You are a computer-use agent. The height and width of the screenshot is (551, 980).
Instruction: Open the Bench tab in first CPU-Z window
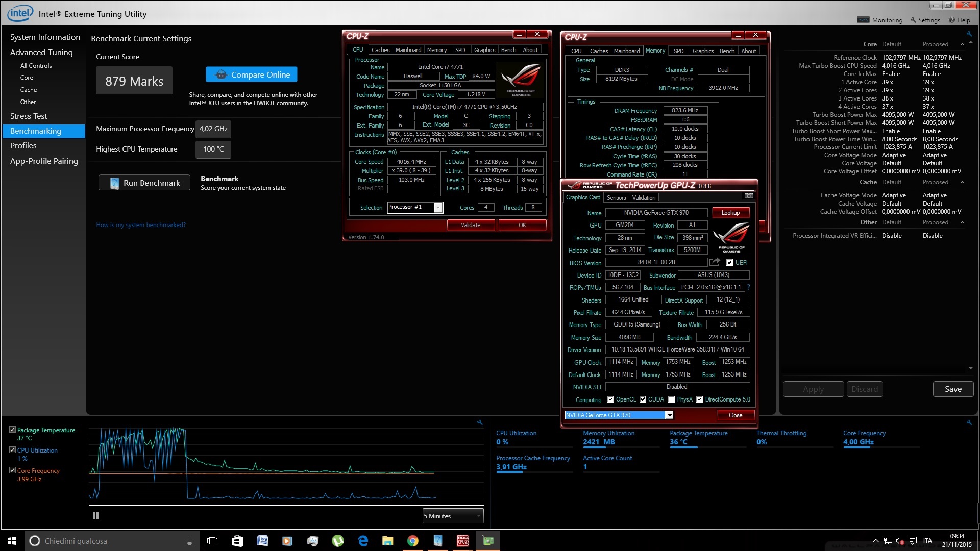point(508,50)
